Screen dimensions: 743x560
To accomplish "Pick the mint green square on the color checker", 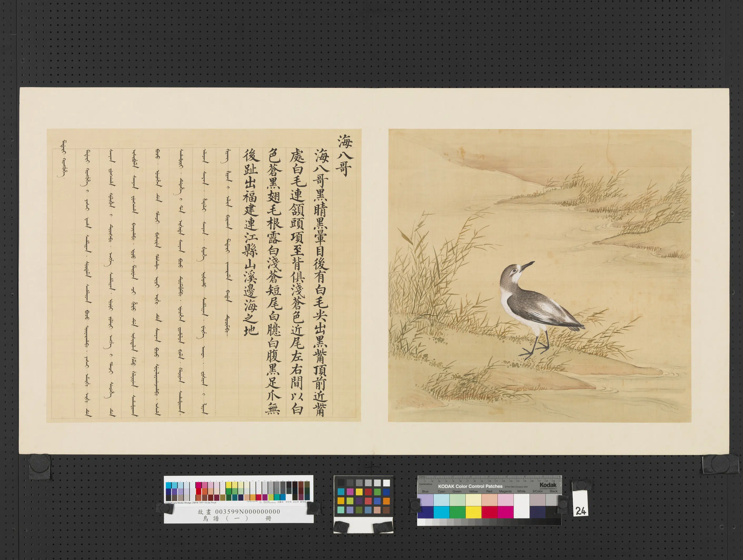I will [341, 510].
